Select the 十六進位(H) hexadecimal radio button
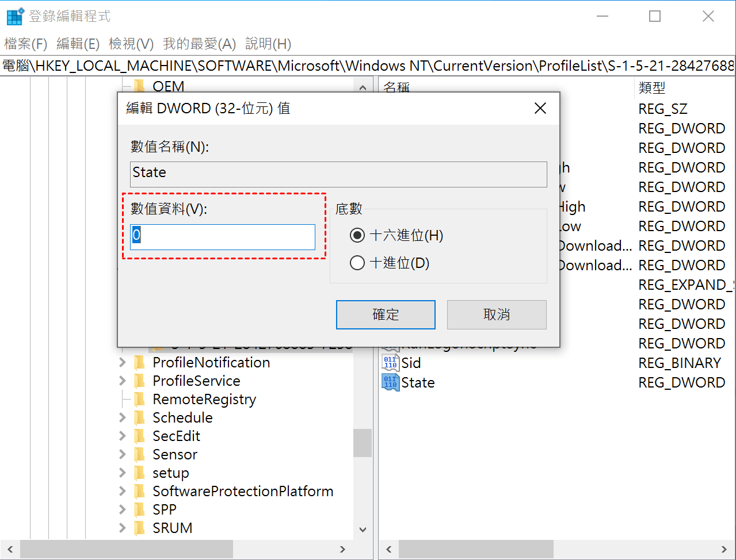The width and height of the screenshot is (736, 560). tap(357, 235)
